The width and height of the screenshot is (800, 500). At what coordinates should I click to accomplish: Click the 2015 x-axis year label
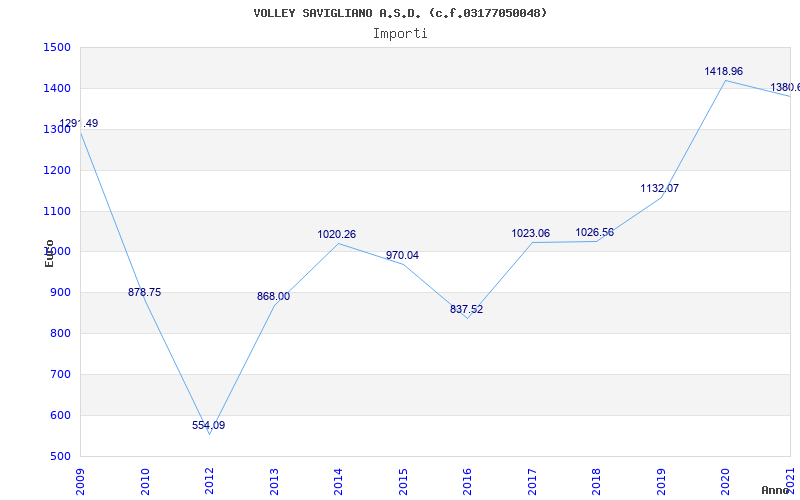pyautogui.click(x=403, y=482)
